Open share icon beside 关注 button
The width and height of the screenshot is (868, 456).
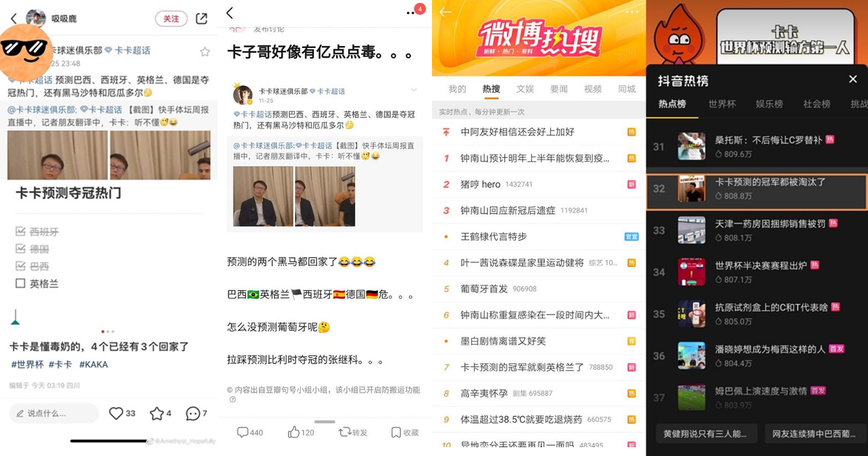201,18
